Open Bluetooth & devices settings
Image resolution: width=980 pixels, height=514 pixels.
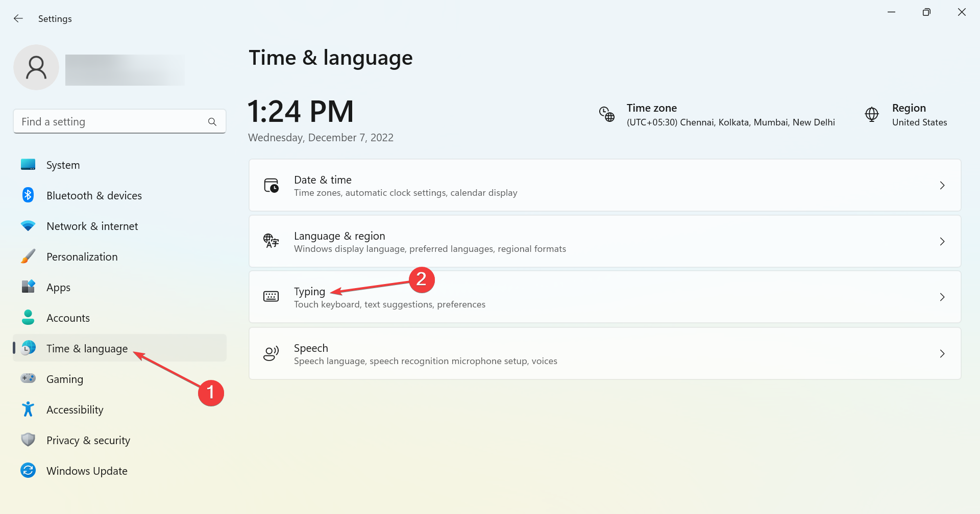[119, 195]
